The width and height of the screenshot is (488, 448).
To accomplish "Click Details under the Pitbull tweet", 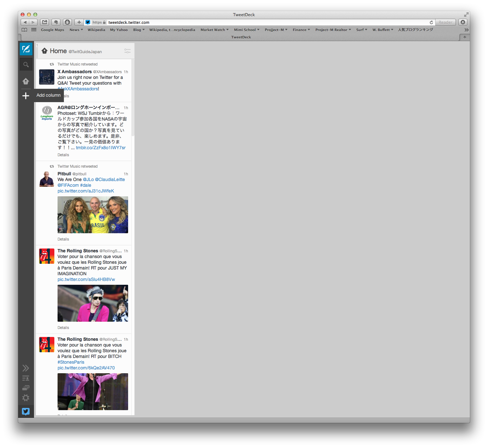I will coord(63,239).
